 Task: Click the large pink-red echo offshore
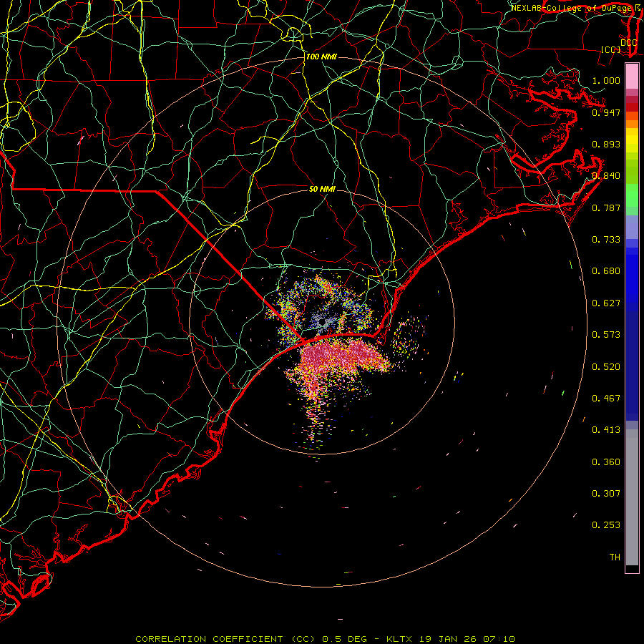341,356
